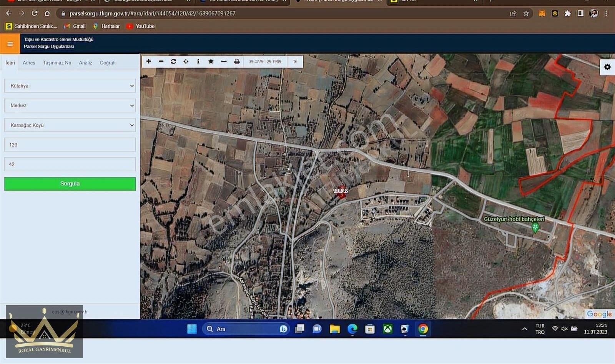Open the Gmail bookmark
The height and width of the screenshot is (364, 615).
[75, 26]
